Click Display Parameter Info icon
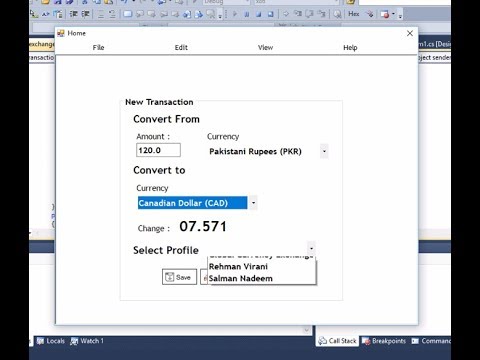This screenshot has height=360, width=480. pos(46,14)
